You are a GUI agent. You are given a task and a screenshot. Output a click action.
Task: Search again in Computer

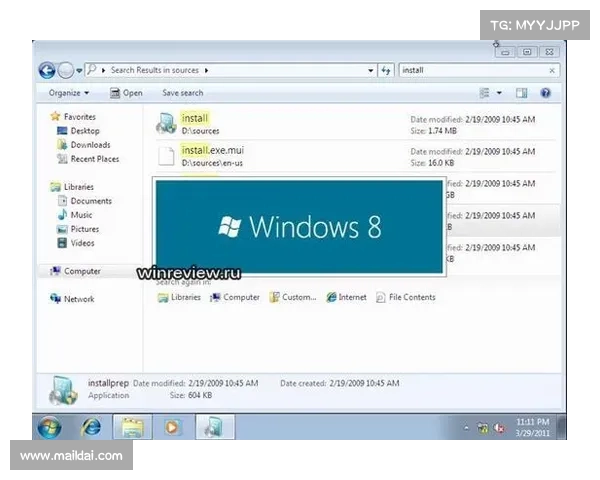[235, 297]
